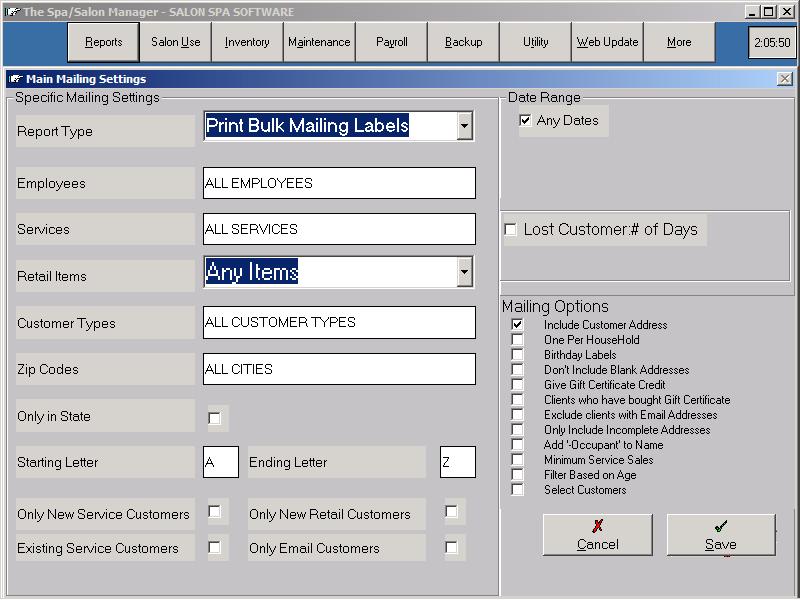Open the Reports menu button
This screenshot has width=800, height=600.
tap(103, 42)
